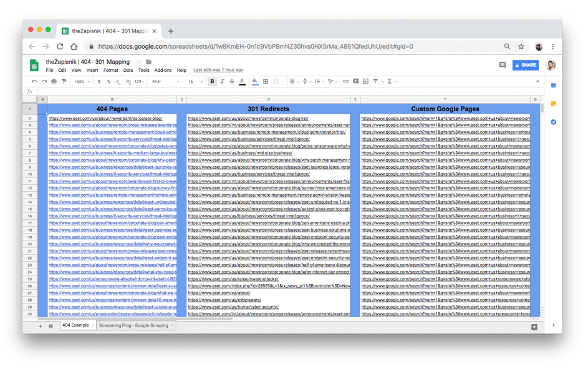Insert chart from the toolbar
Image resolution: width=588 pixels, height=369 pixels.
365,81
